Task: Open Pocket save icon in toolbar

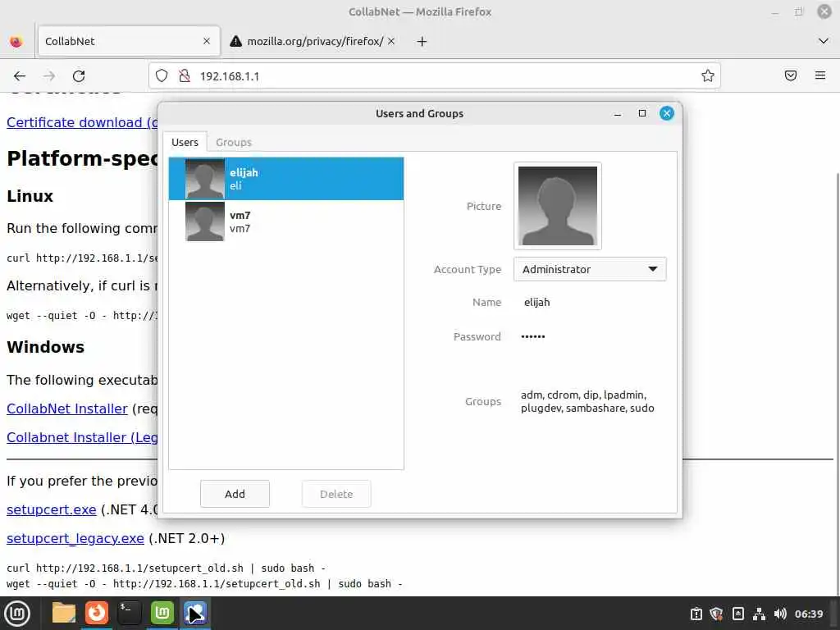Action: click(x=791, y=75)
